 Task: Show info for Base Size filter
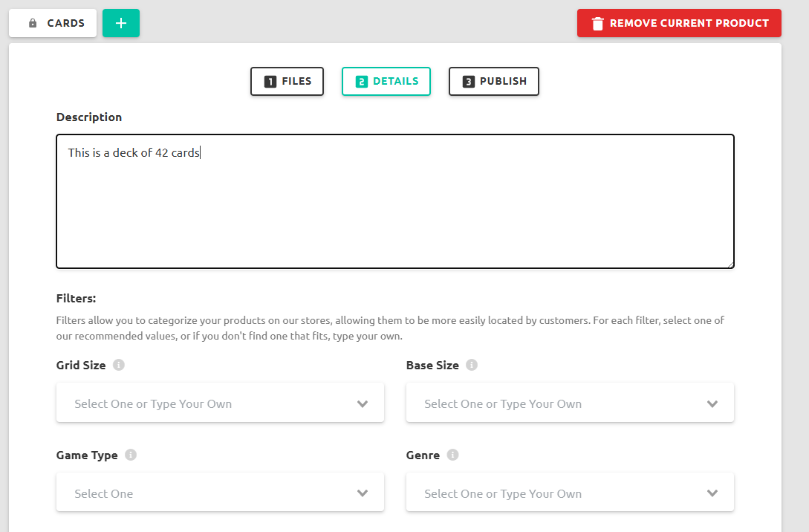click(472, 365)
